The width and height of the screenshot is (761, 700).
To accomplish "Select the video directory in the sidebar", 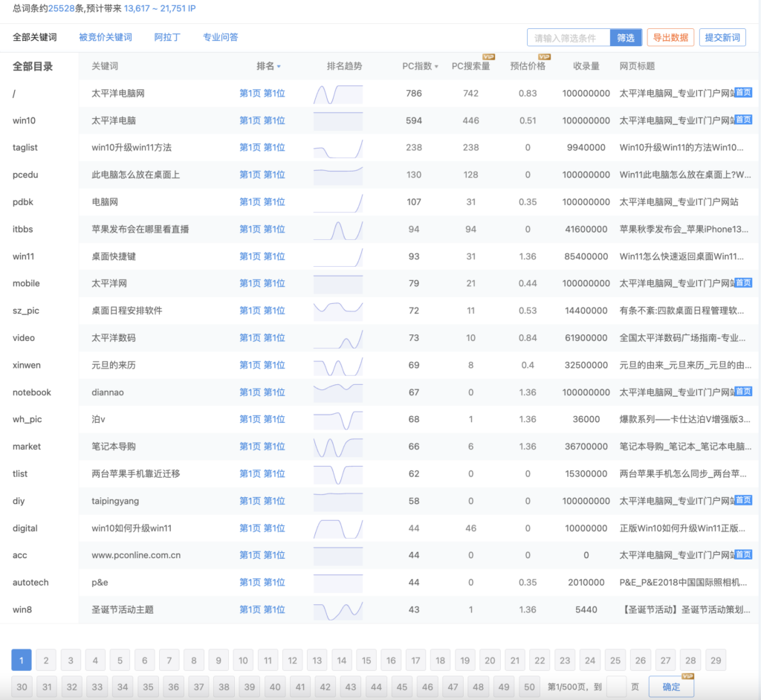I will click(24, 338).
